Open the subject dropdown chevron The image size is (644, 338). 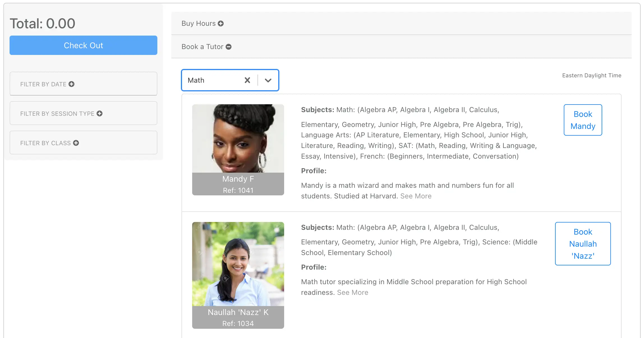tap(268, 80)
